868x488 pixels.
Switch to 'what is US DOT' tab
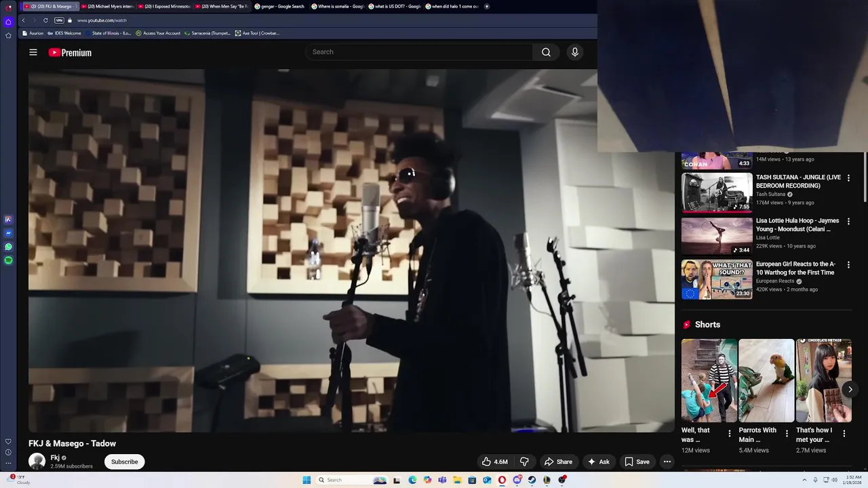(x=395, y=6)
